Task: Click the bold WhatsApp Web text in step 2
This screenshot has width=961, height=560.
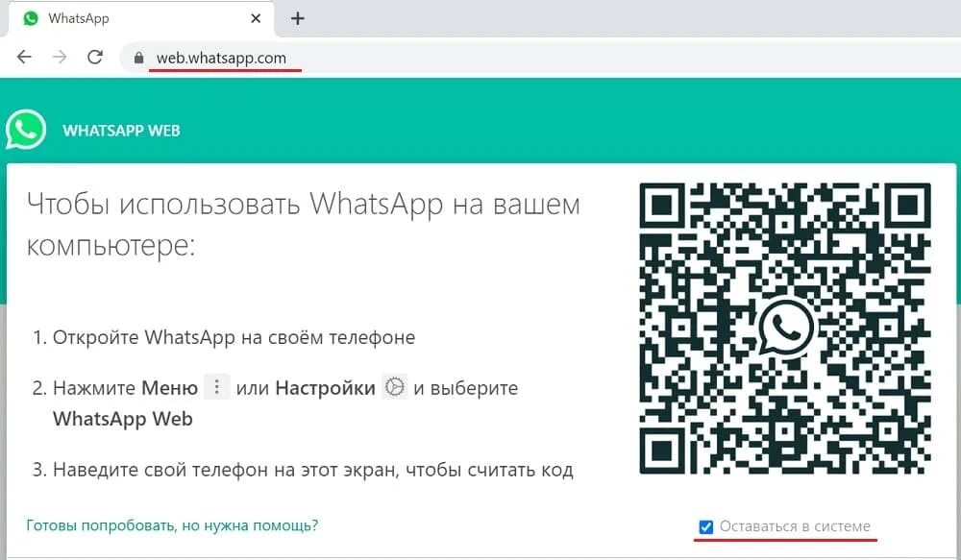Action: [x=123, y=419]
